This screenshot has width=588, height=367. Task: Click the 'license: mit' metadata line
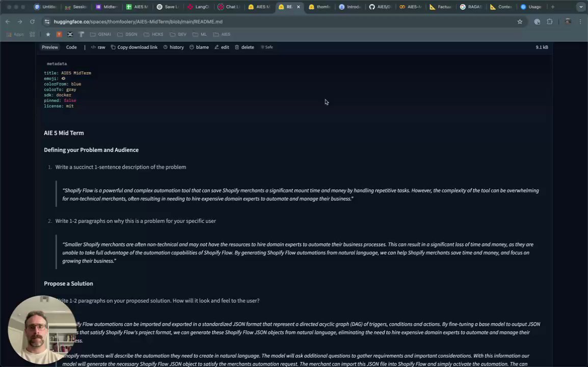coord(59,106)
